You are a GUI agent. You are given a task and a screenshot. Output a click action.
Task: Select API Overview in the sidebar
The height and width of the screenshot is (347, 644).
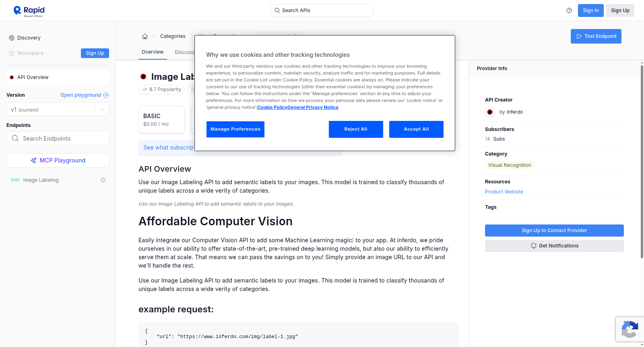click(x=58, y=77)
